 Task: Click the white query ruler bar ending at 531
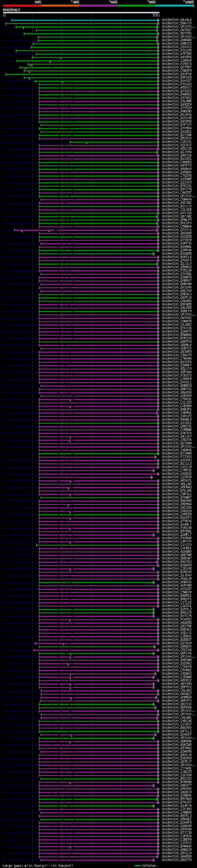pyautogui.click(x=81, y=13)
